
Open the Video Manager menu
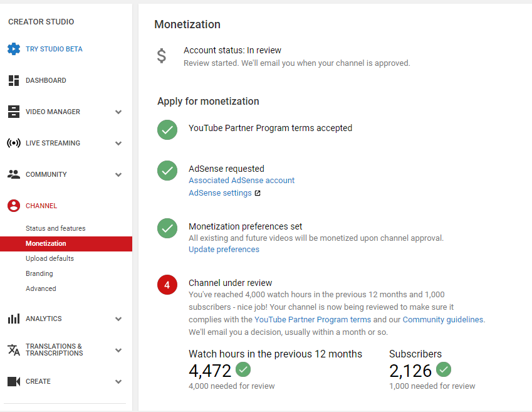pyautogui.click(x=53, y=112)
